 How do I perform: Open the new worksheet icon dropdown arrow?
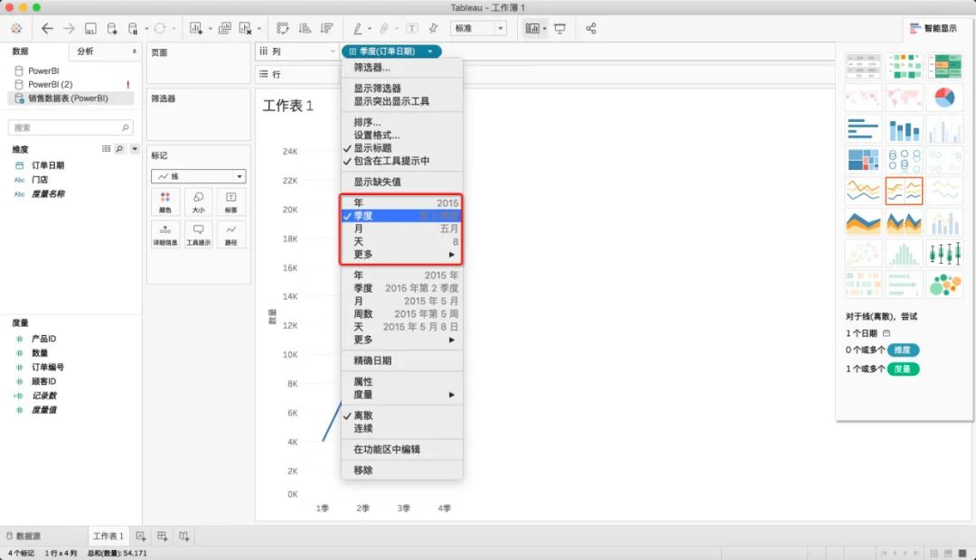tap(210, 29)
